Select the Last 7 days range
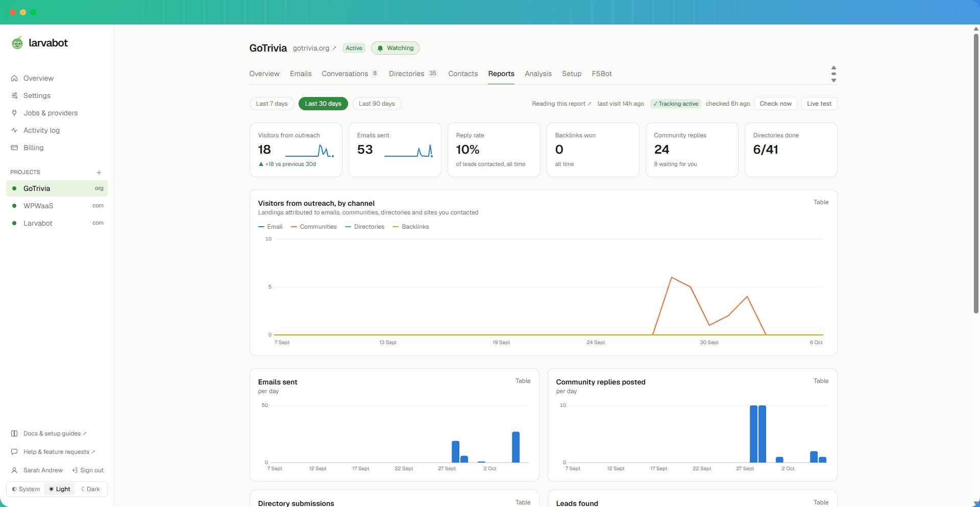Image resolution: width=980 pixels, height=507 pixels. [272, 104]
